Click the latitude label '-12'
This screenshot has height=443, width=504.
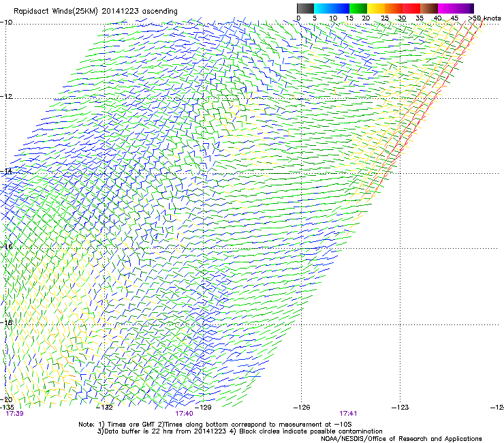coord(6,97)
